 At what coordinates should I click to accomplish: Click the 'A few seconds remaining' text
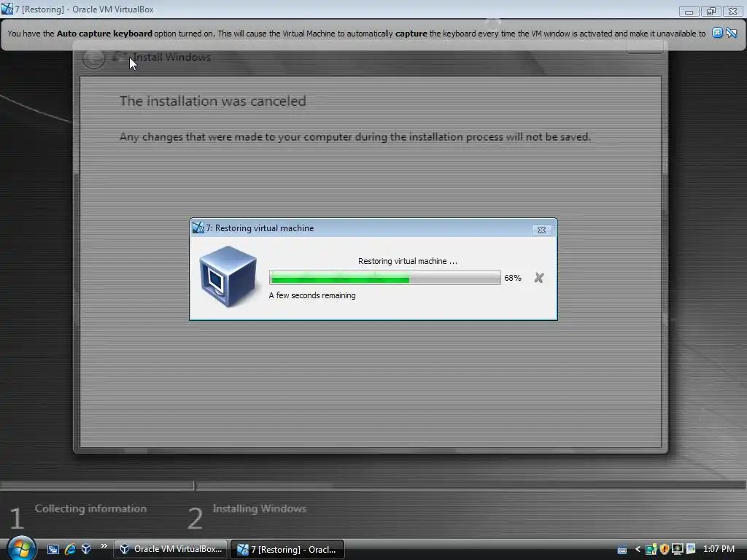click(x=312, y=295)
